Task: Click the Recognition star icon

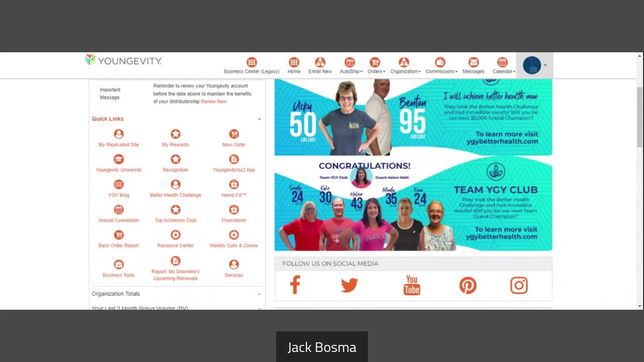Action: coord(176,159)
